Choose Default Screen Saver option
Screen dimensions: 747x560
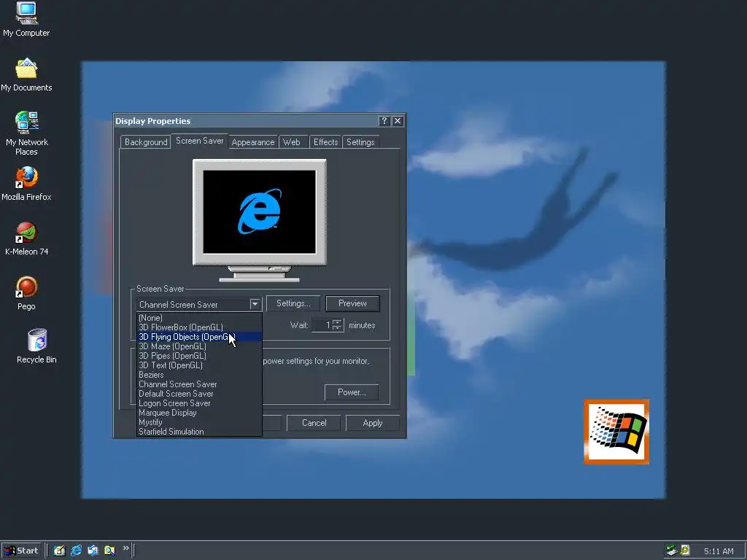click(199, 394)
